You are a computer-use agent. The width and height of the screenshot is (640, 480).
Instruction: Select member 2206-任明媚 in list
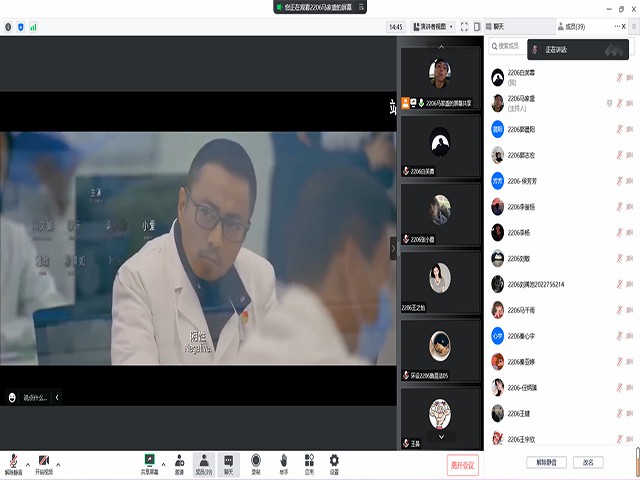pos(562,388)
